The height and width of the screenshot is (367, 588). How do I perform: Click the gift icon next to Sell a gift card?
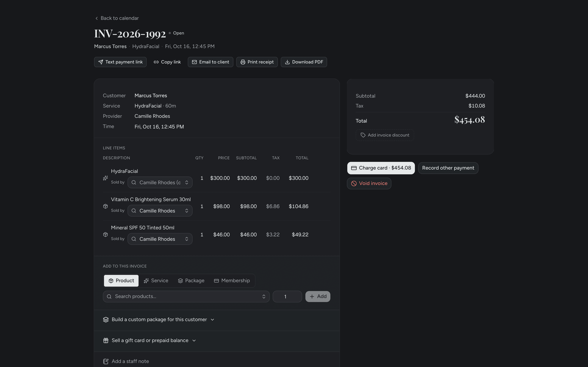(106, 341)
